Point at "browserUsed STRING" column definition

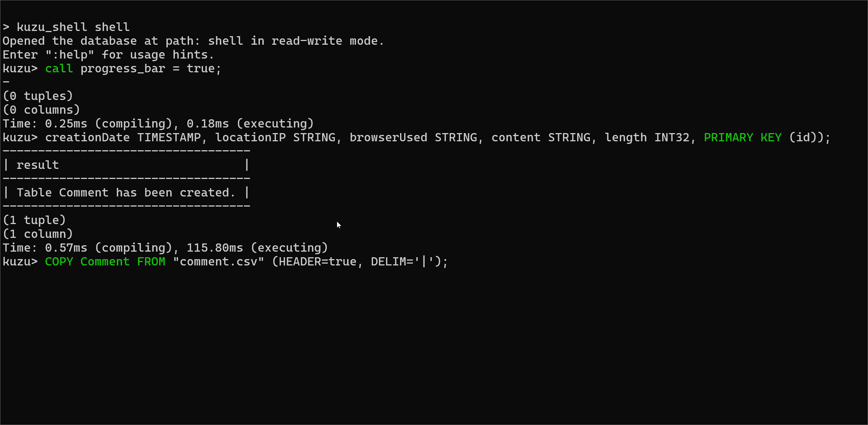point(413,138)
